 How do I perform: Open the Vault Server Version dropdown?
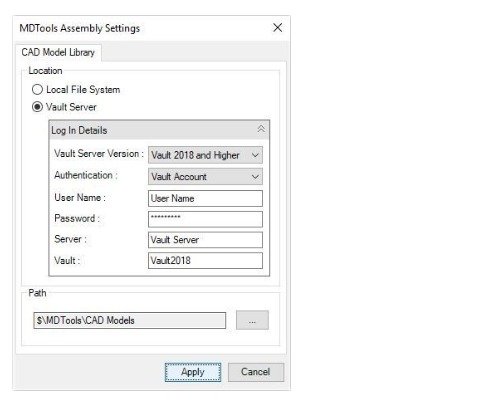[x=205, y=155]
